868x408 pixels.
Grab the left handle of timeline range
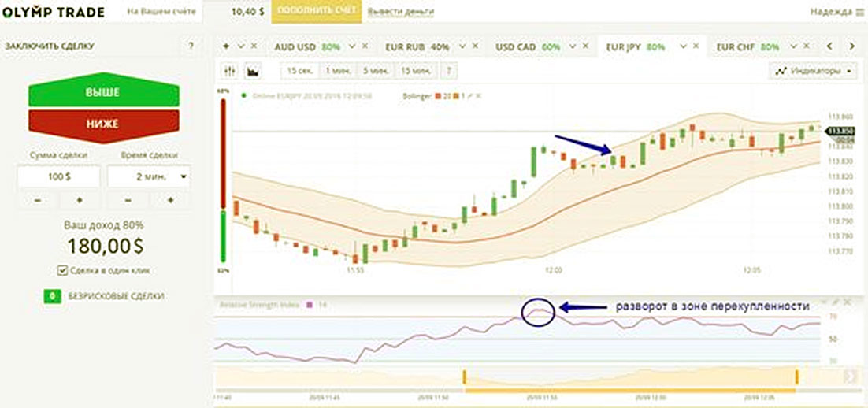tap(465, 376)
